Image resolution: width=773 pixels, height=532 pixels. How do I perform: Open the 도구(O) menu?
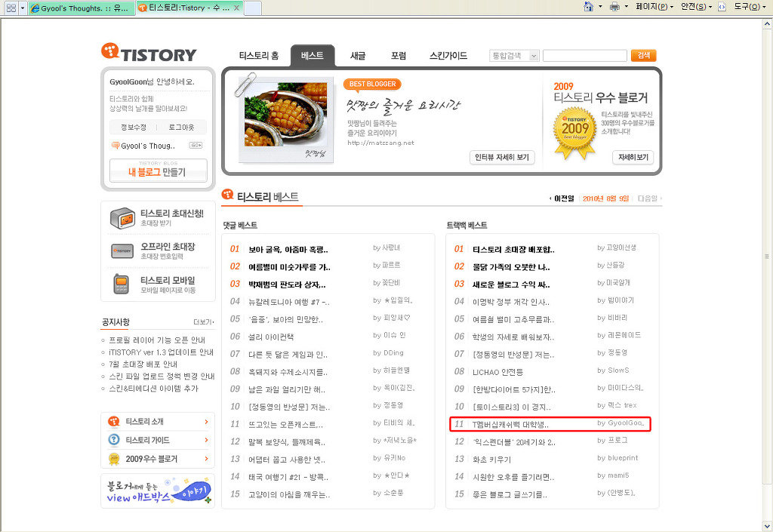click(x=750, y=6)
